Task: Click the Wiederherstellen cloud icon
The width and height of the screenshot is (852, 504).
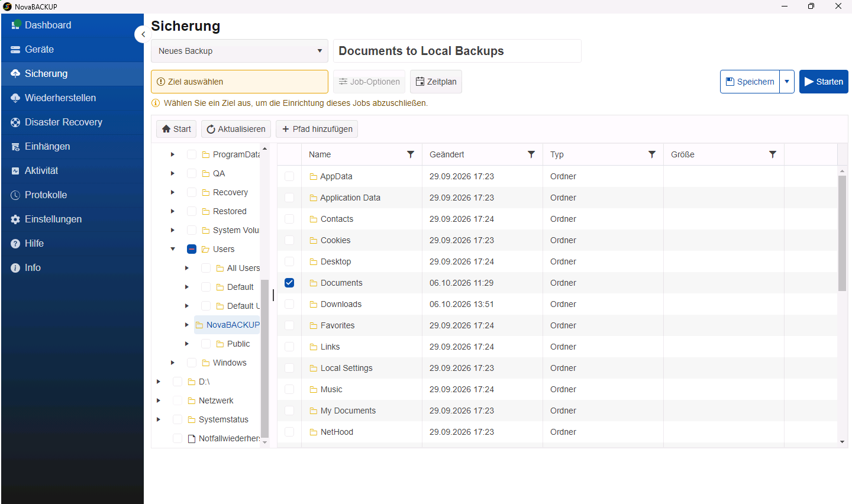Action: pos(15,98)
